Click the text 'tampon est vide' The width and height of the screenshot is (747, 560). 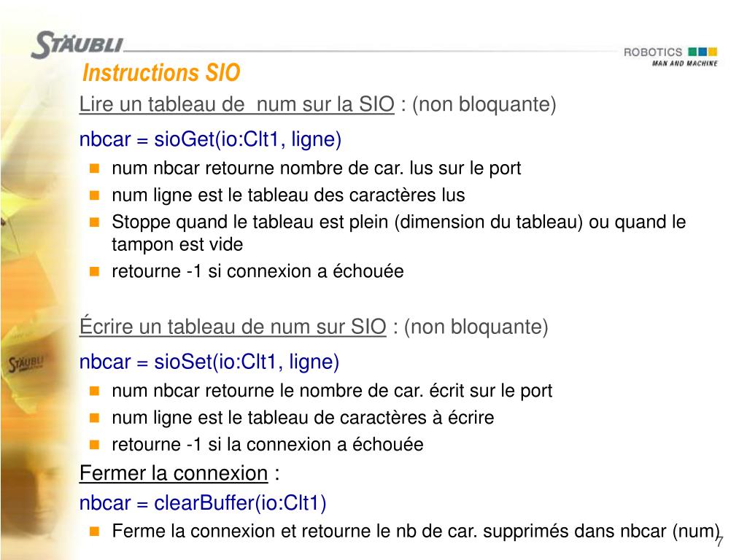(177, 245)
